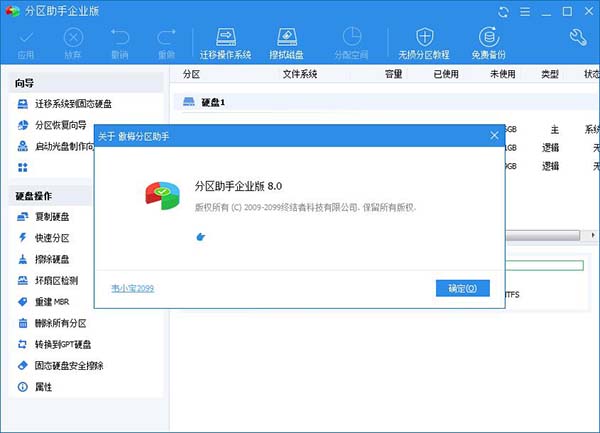Open the 韦小宝2099 link
Screen dimensions: 600x433
point(133,288)
